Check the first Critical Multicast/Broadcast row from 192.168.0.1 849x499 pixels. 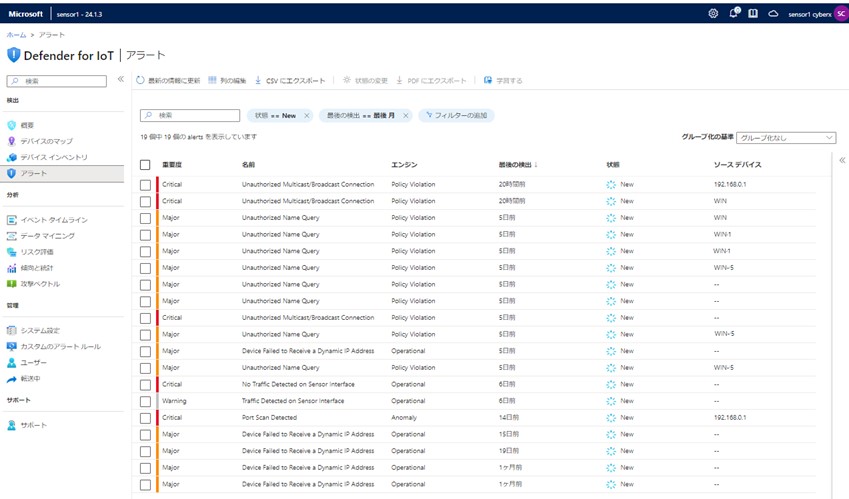(145, 185)
